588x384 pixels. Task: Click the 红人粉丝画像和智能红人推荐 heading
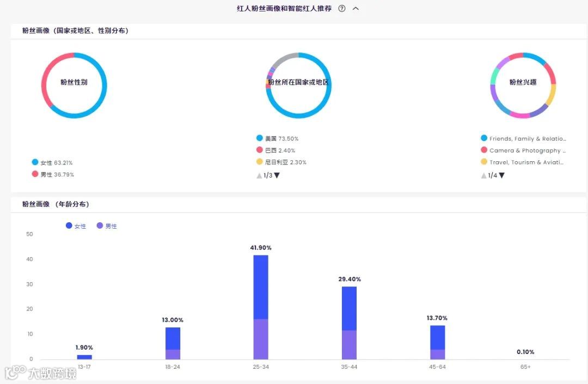[284, 9]
